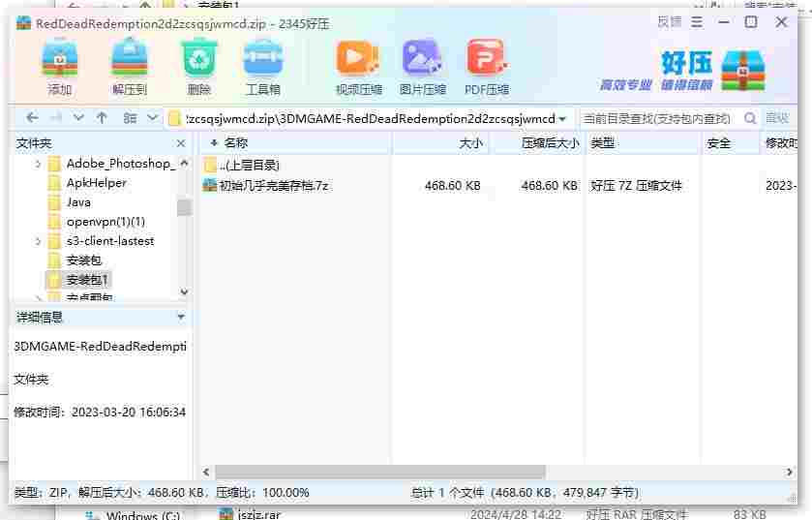Click the 反馈 feedback link in title bar
The image size is (812, 520).
click(670, 22)
